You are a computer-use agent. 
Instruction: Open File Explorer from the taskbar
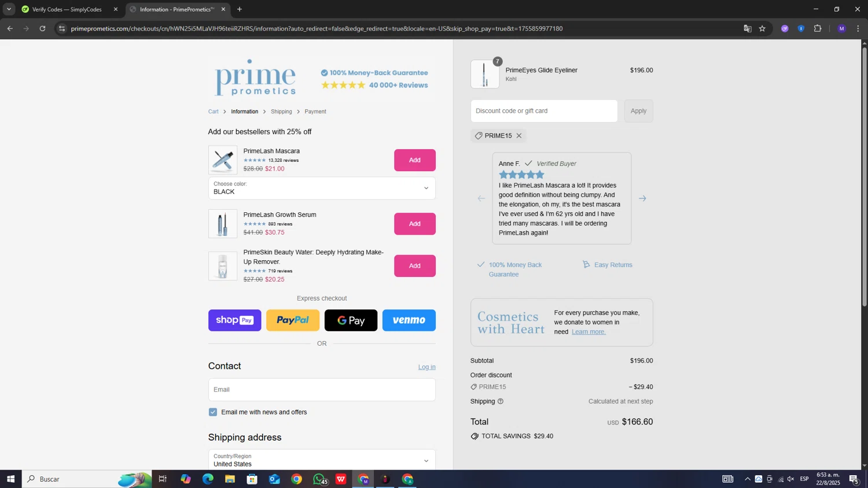click(230, 479)
